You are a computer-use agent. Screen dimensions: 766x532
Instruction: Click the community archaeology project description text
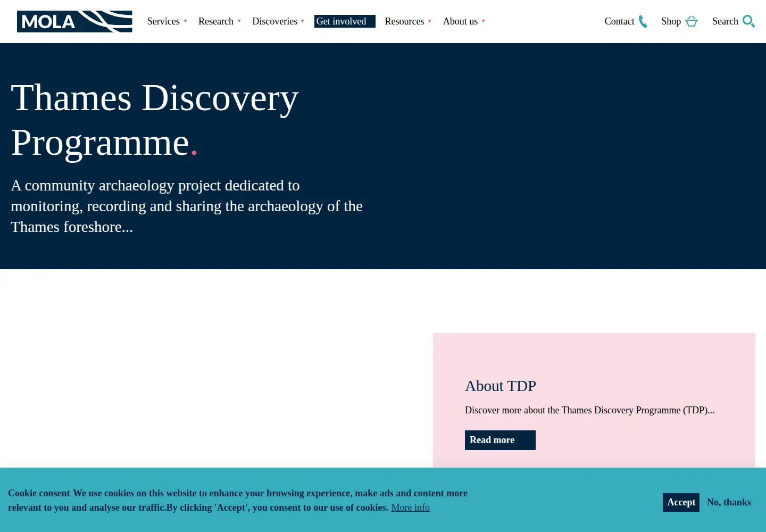tap(187, 206)
